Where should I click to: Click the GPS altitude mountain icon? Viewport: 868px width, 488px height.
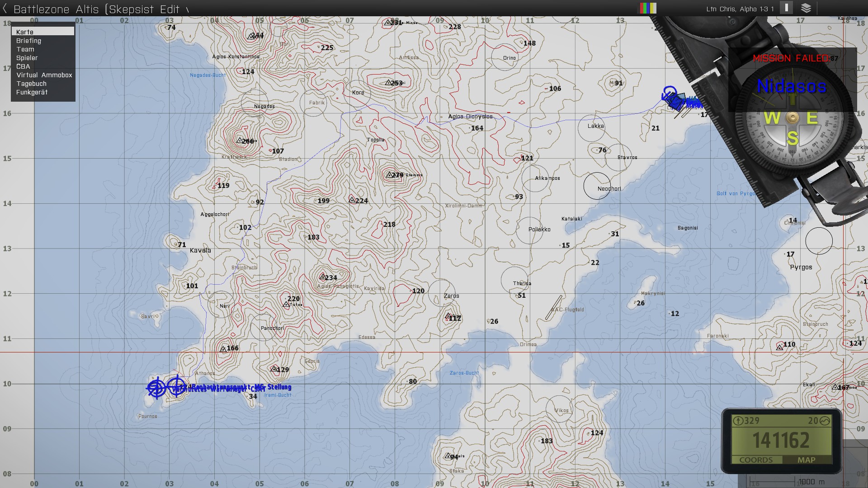825,421
